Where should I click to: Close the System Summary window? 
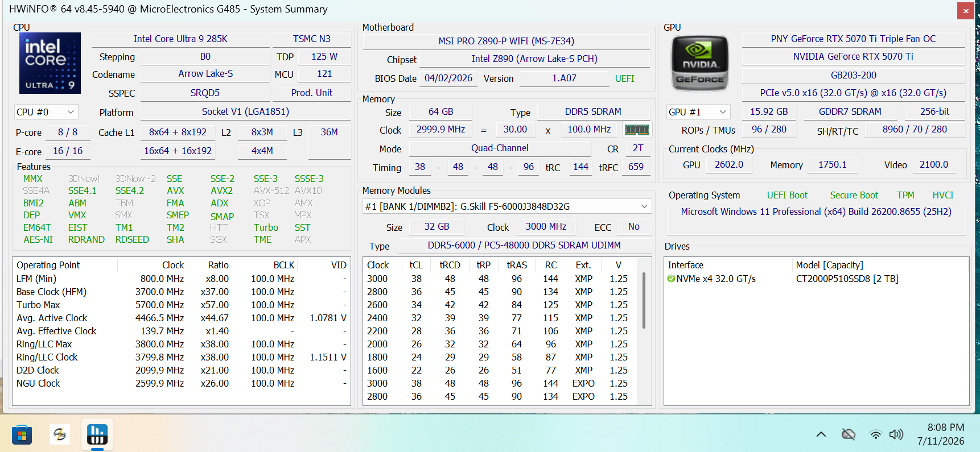pyautogui.click(x=966, y=11)
